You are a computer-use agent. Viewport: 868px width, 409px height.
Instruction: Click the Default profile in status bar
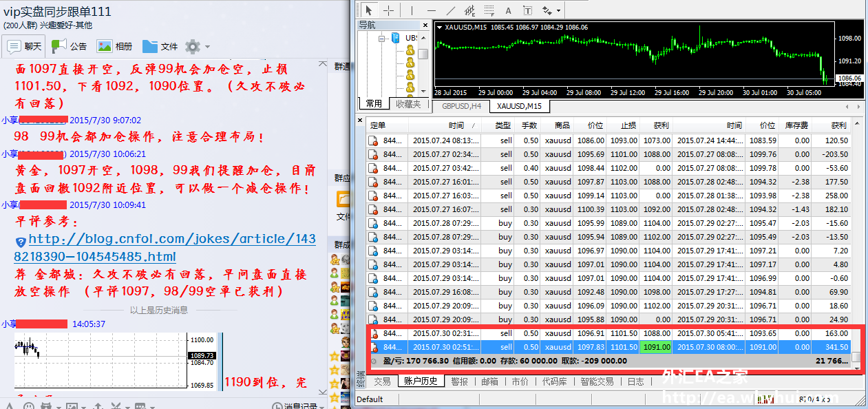pos(370,399)
